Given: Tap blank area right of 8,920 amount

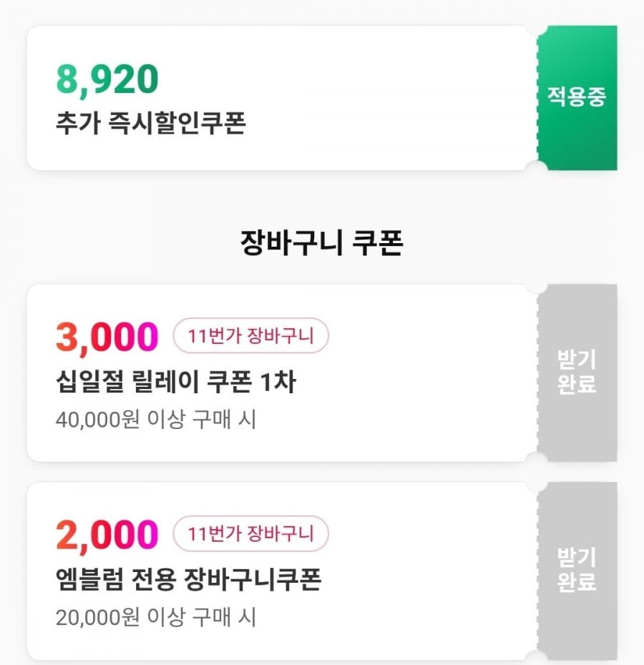Looking at the screenshot, I should (x=343, y=80).
